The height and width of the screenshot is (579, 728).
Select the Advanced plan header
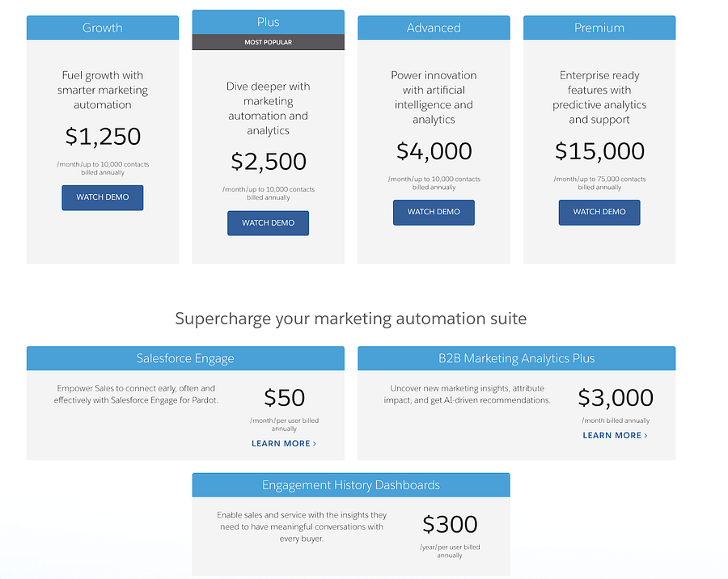point(434,27)
